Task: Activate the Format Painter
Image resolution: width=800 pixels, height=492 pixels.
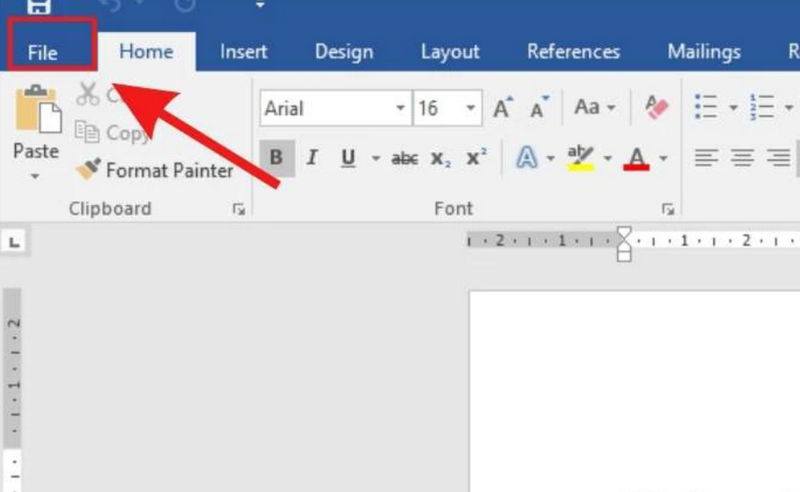Action: [x=155, y=170]
